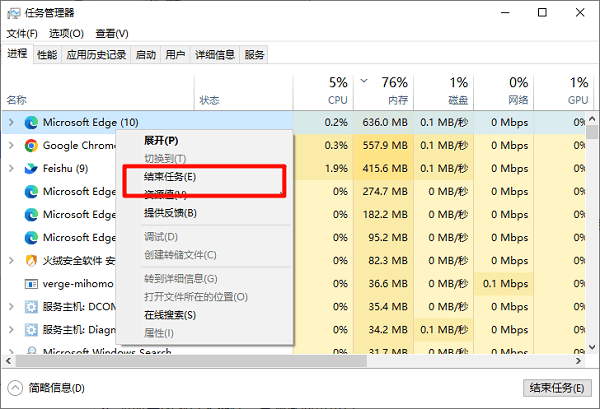600x409 pixels.
Task: Click the horizontal scrollbar right arrow
Action: pos(579,361)
